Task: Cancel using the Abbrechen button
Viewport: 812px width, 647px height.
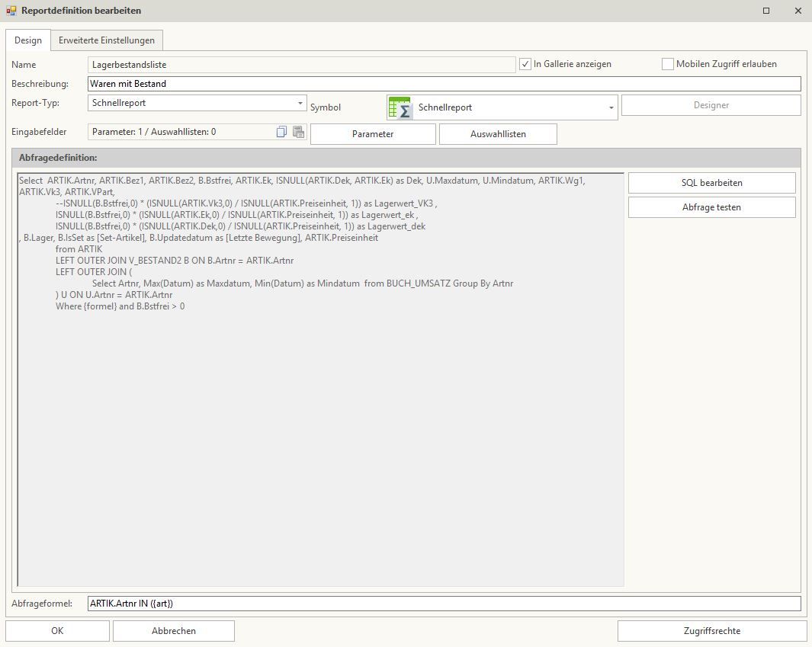Action: pos(174,631)
